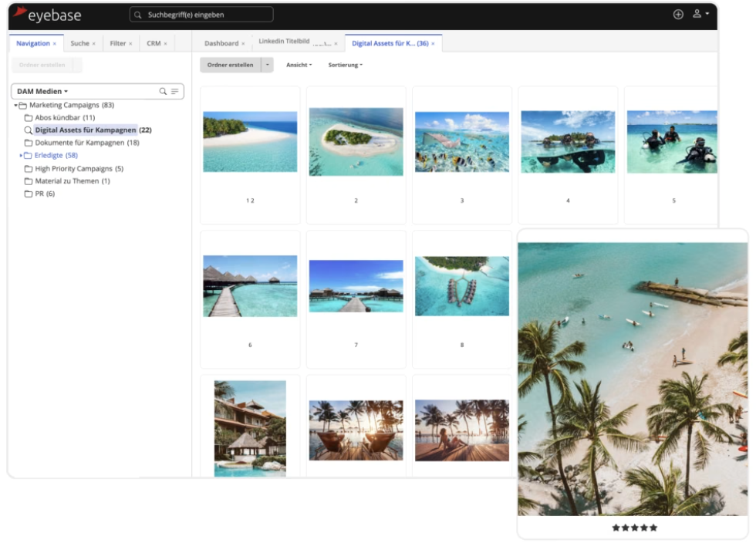756x543 pixels.
Task: Select Digital Assets für Kampagnen (22)
Action: 93,130
